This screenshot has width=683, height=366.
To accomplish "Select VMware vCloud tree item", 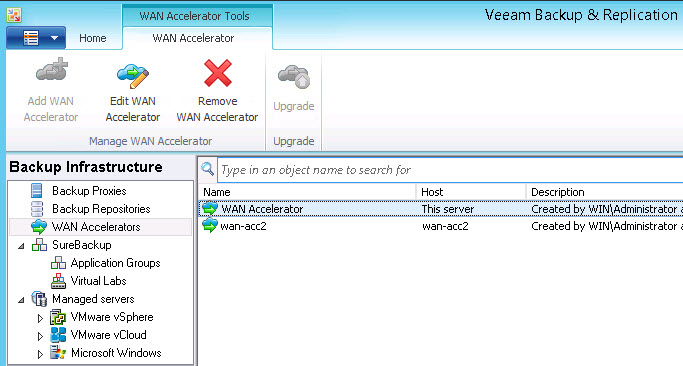I will [x=108, y=335].
